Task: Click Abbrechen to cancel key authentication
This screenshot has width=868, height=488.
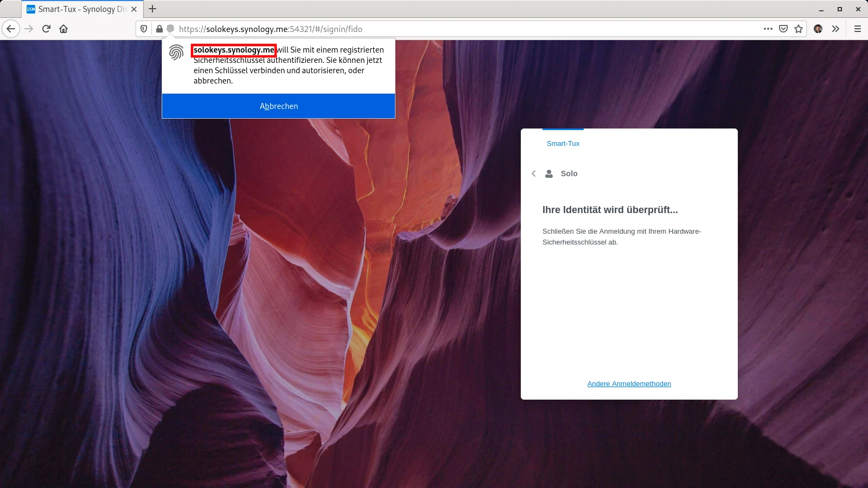Action: 278,106
